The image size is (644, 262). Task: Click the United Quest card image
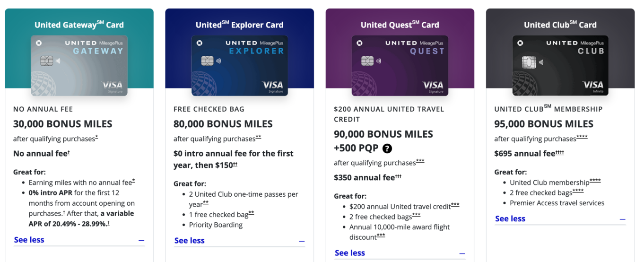(x=400, y=66)
